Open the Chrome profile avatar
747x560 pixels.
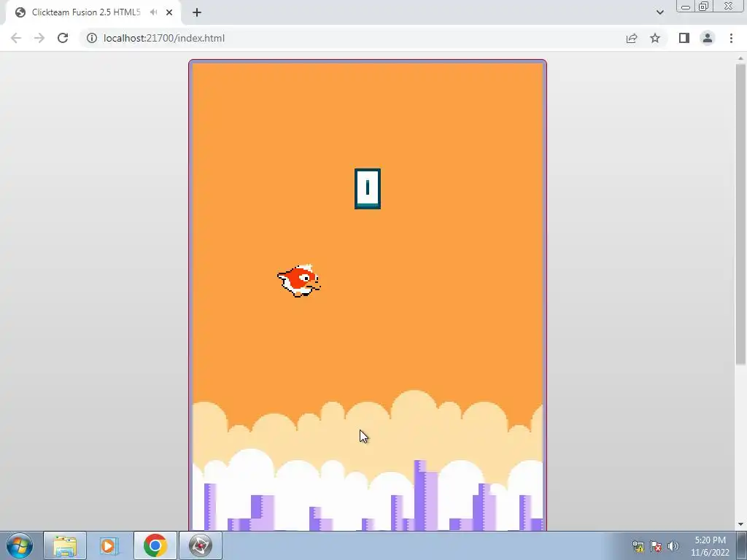click(x=708, y=38)
